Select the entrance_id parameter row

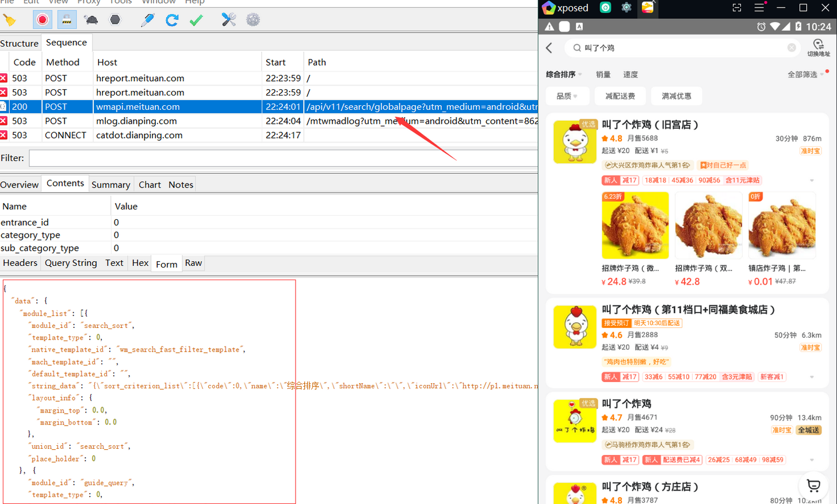click(269, 222)
